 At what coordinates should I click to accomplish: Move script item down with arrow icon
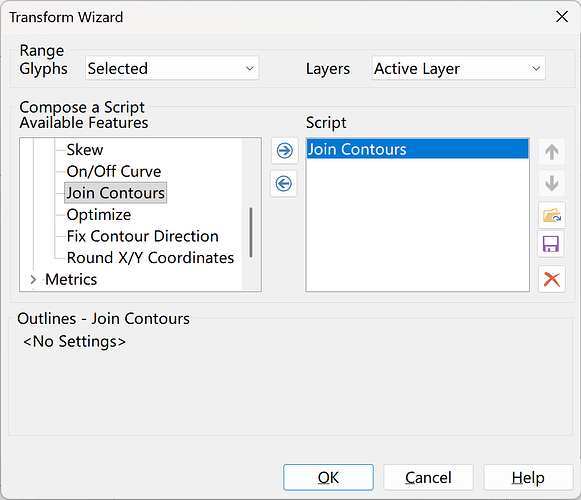(x=552, y=183)
